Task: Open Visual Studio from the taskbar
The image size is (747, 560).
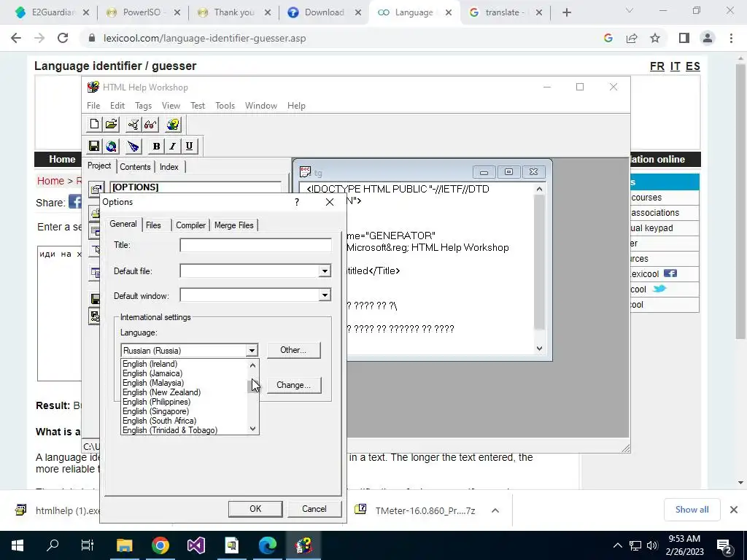Action: click(x=196, y=545)
